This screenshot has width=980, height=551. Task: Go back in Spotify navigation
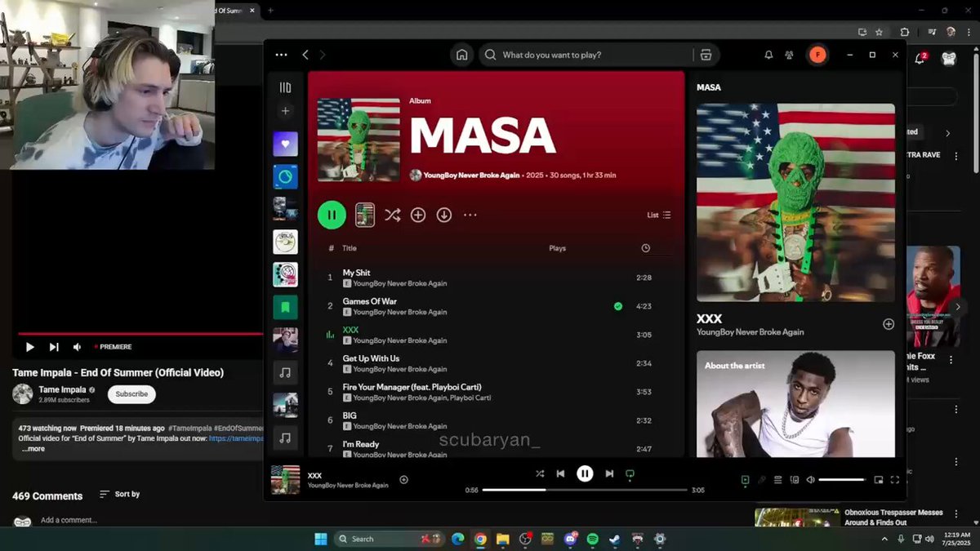pyautogui.click(x=305, y=55)
